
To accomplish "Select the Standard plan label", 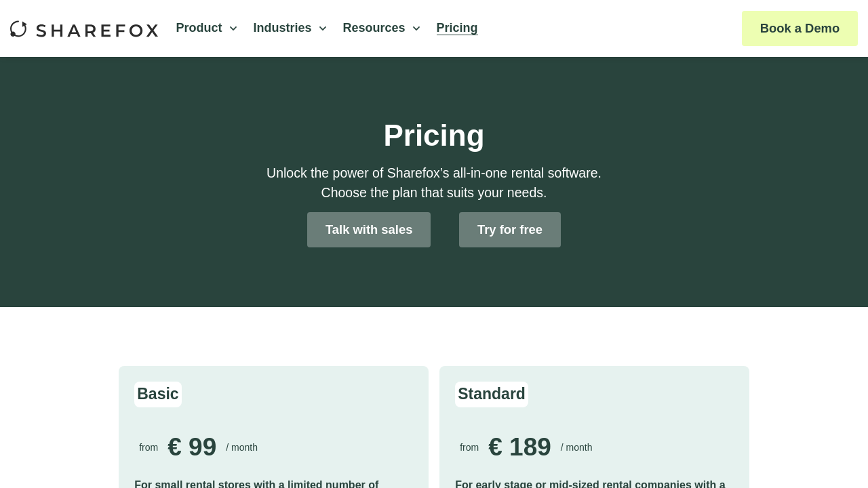I will [492, 394].
